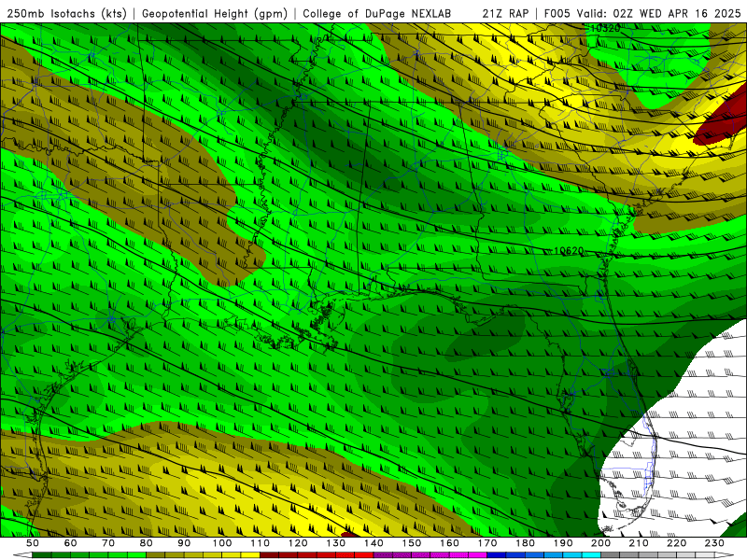Click the 'F005 Valid: 02Z WED APR 16 2025' text

[642, 14]
